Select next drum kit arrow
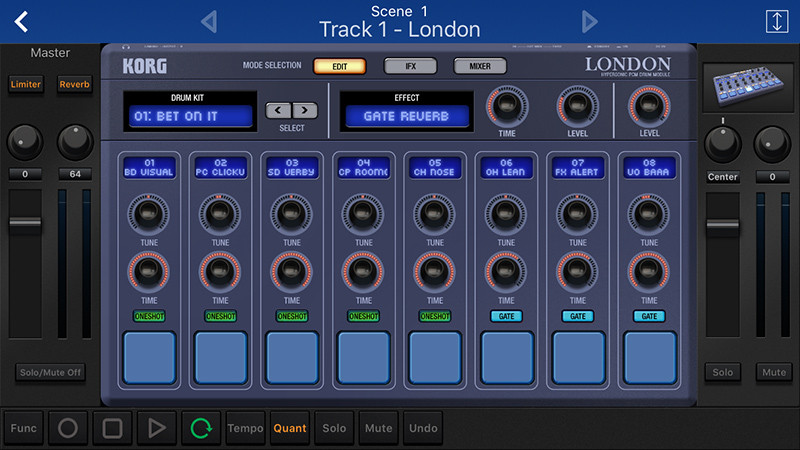The height and width of the screenshot is (450, 800). pos(305,110)
